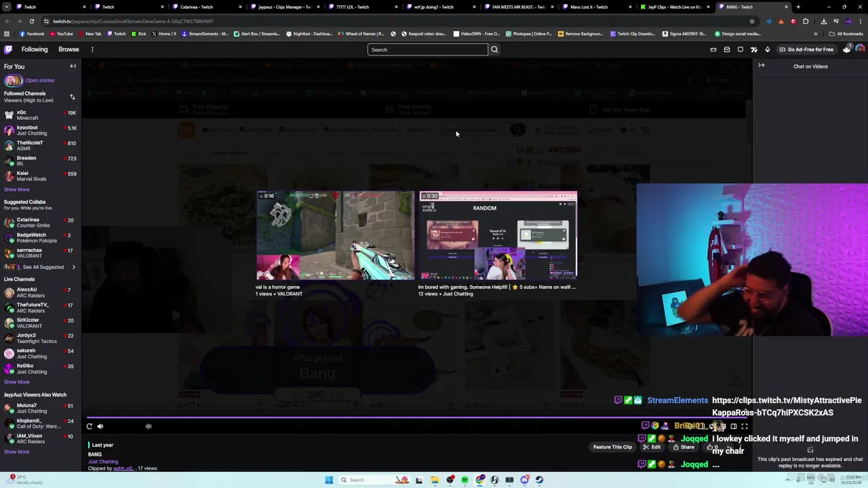Viewport: 868px width, 488px height.
Task: Open the user profile avatar menu
Action: point(860,49)
